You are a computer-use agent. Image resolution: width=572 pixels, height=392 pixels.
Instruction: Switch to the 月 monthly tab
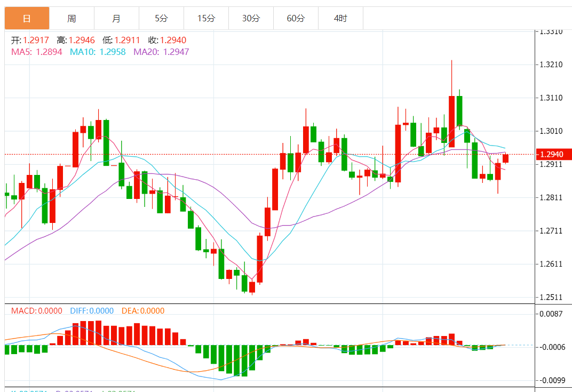[117, 18]
